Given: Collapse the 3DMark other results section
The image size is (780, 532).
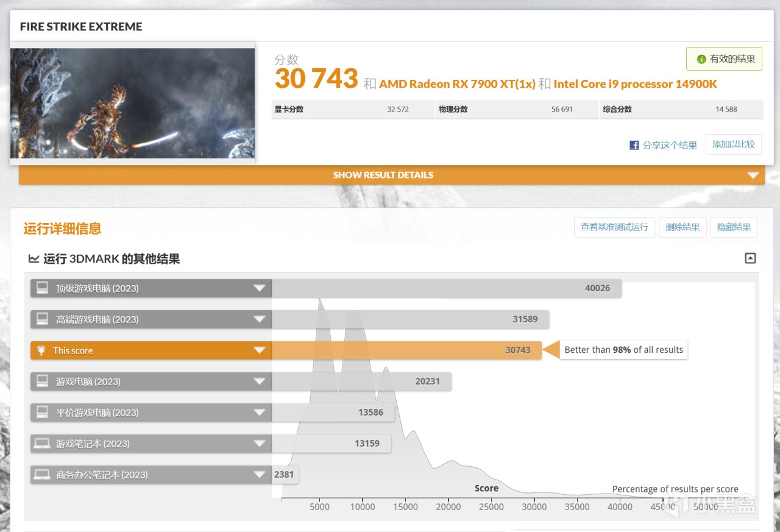Looking at the screenshot, I should (750, 258).
